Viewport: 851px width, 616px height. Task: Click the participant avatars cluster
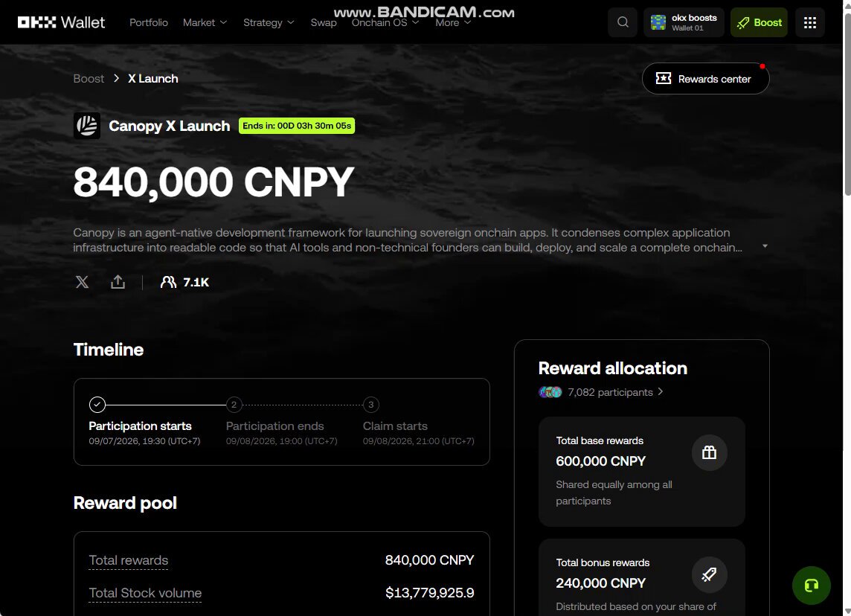(x=550, y=392)
